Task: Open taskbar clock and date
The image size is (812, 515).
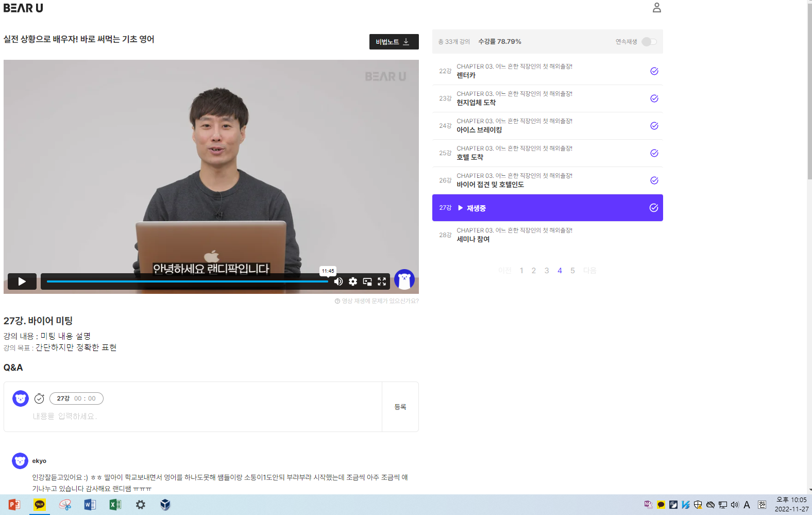Action: pyautogui.click(x=791, y=505)
